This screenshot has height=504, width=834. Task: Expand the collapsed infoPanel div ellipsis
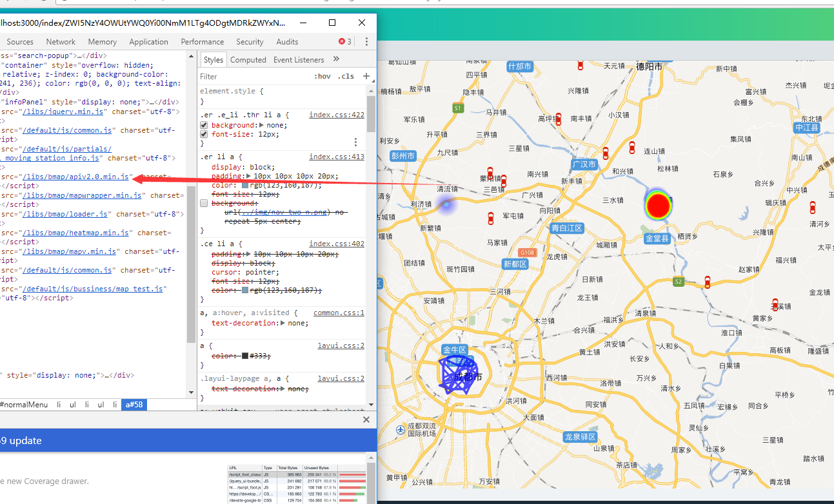(x=154, y=102)
